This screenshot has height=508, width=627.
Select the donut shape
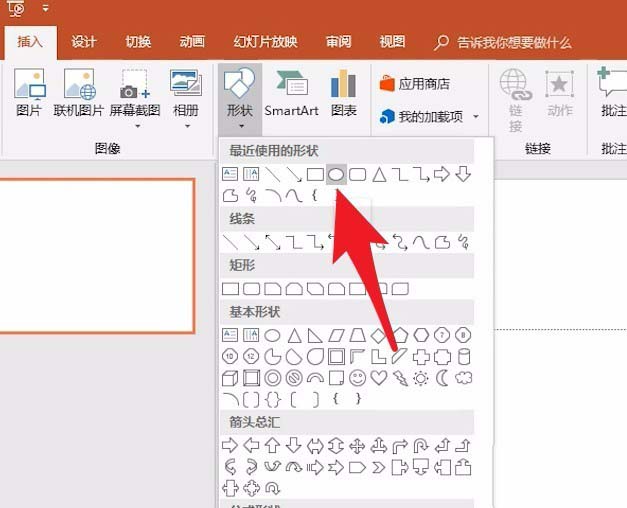click(x=273, y=378)
